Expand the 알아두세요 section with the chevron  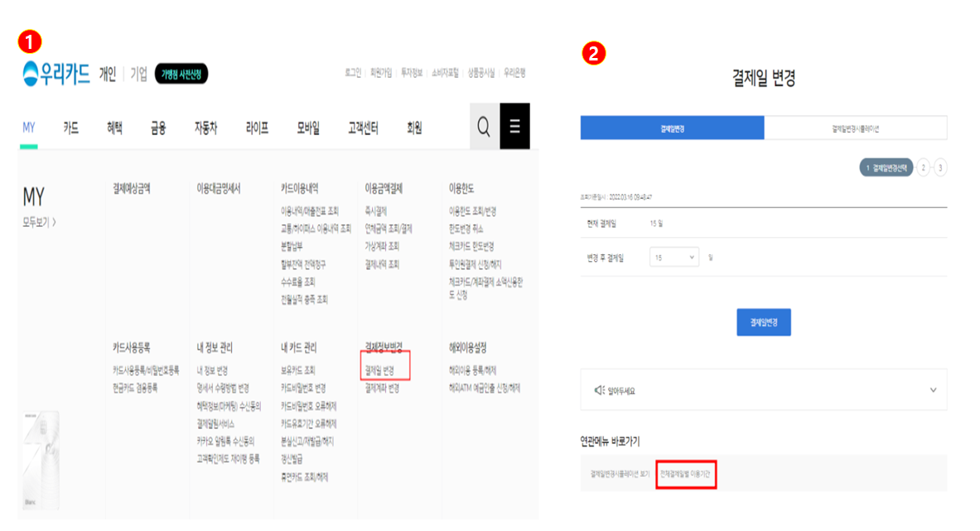coord(933,389)
